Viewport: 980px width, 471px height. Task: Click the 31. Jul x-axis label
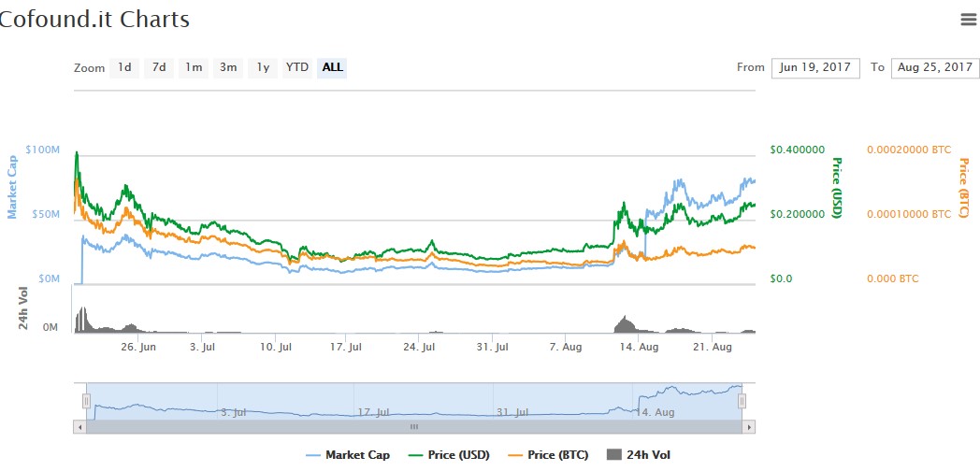tap(491, 347)
